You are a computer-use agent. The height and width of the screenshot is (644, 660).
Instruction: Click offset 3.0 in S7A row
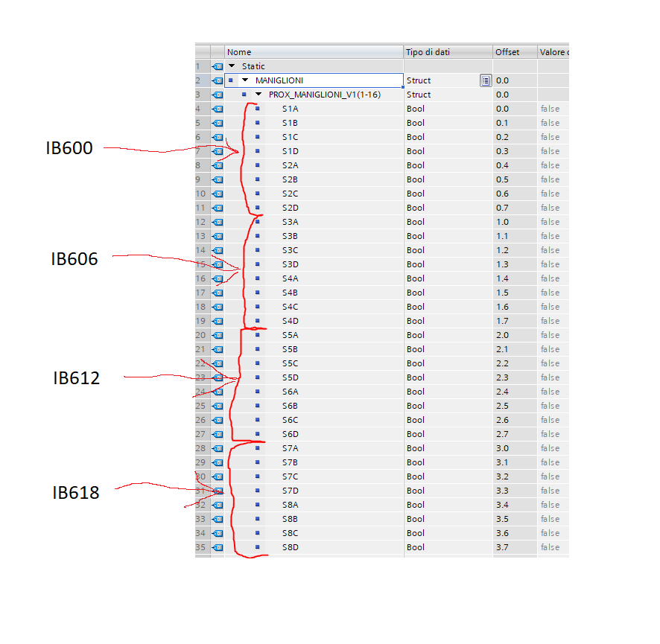coord(502,448)
